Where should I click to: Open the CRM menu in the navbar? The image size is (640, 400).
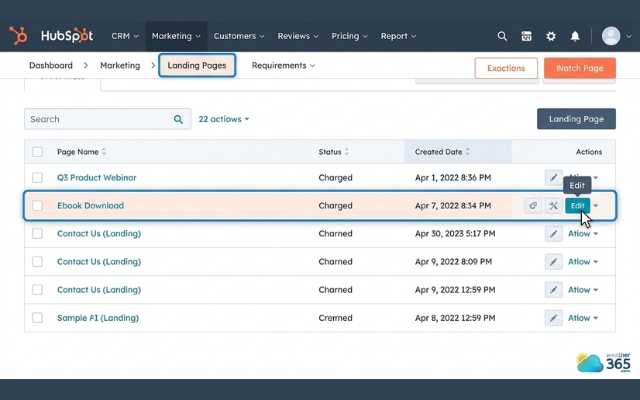point(125,36)
